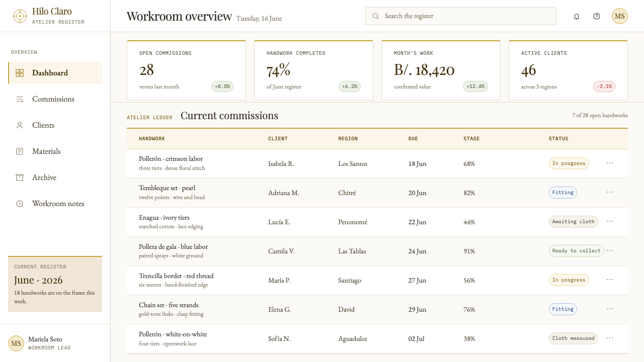The height and width of the screenshot is (362, 644).
Task: Open row menu for Pollera de gala
Action: [610, 250]
